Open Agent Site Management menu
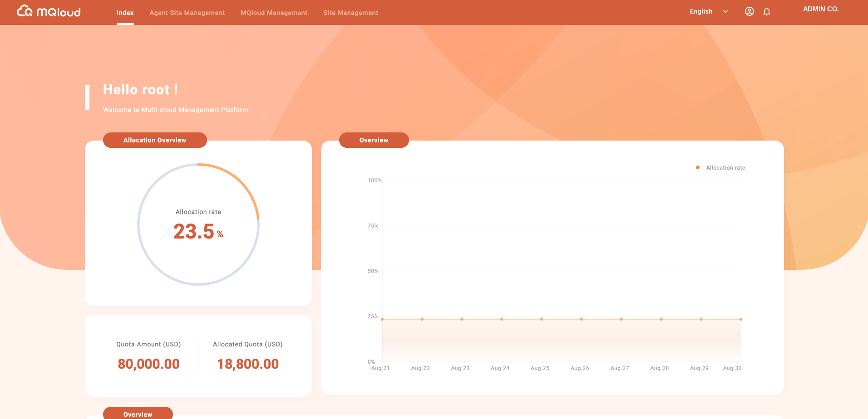Viewport: 868px width, 419px height. [x=187, y=13]
